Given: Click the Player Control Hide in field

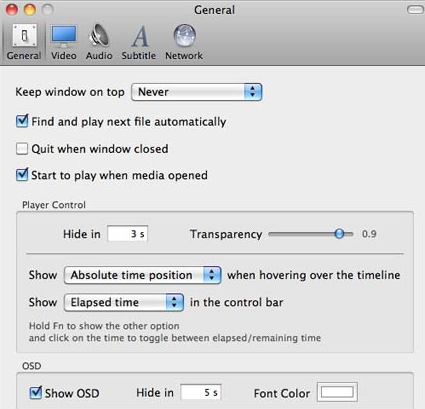Looking at the screenshot, I should pos(128,234).
